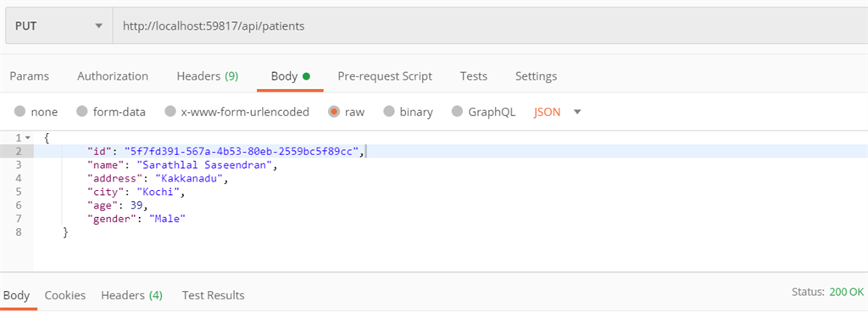Select the raw body option
The height and width of the screenshot is (318, 868).
pyautogui.click(x=347, y=112)
